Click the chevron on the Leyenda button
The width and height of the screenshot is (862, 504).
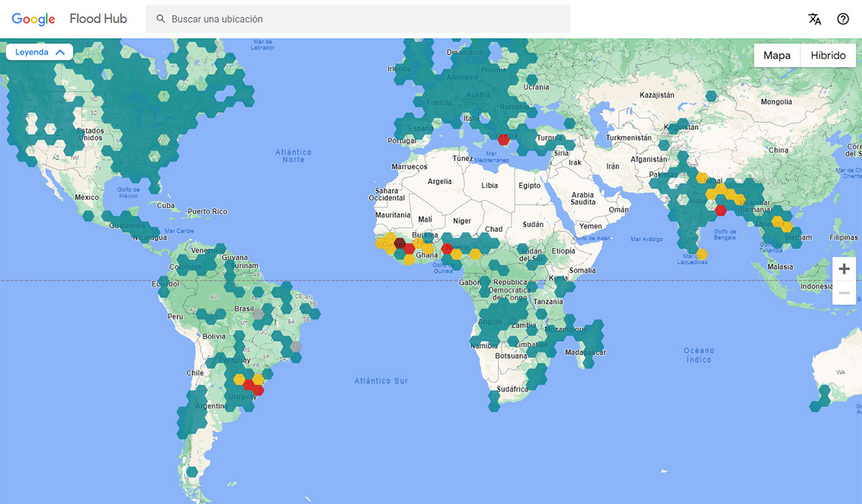[60, 52]
